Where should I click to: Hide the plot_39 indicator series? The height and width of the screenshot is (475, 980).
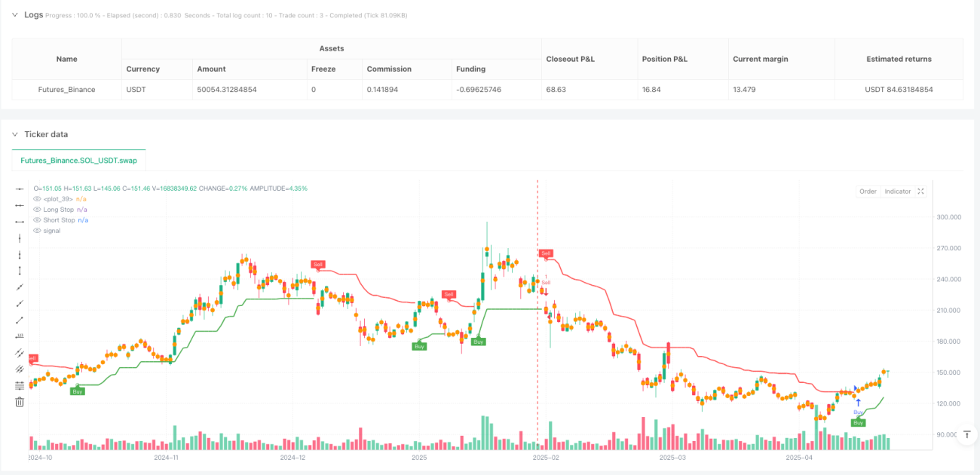pos(37,198)
